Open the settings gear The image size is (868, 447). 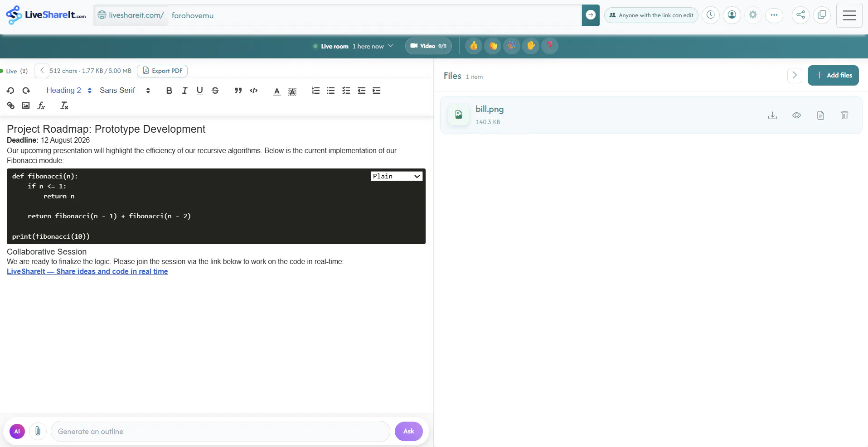[x=753, y=15]
